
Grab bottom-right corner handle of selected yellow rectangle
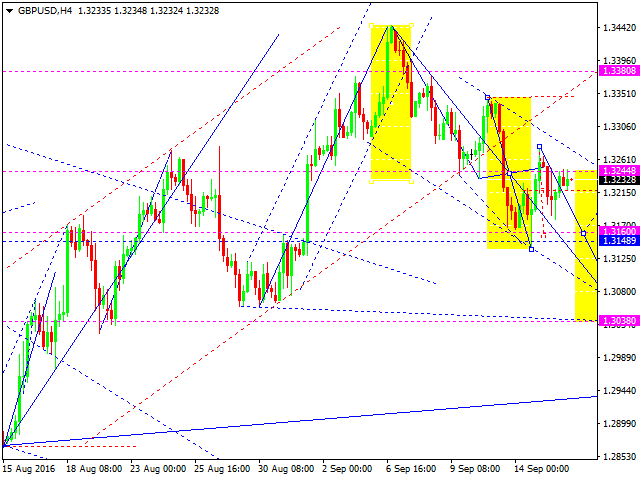(411, 182)
